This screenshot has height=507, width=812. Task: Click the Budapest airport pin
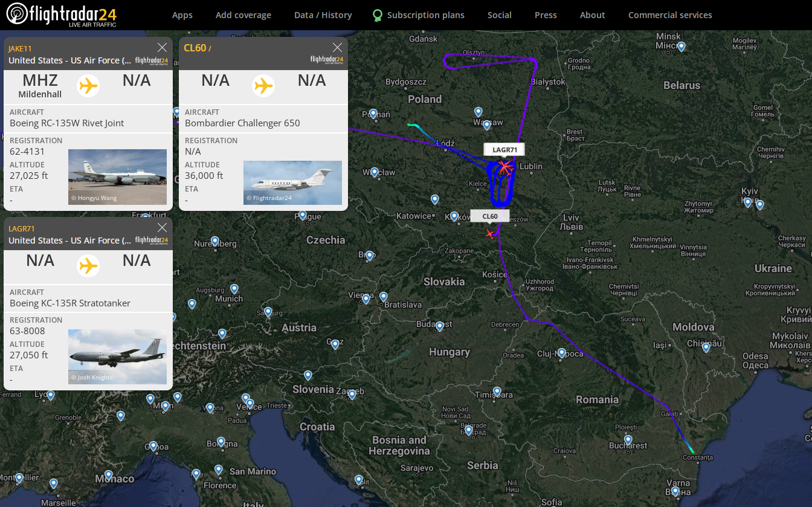pyautogui.click(x=439, y=326)
